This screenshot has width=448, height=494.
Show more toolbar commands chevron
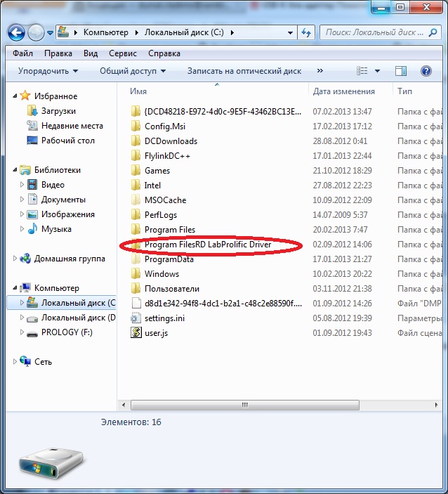(x=320, y=71)
